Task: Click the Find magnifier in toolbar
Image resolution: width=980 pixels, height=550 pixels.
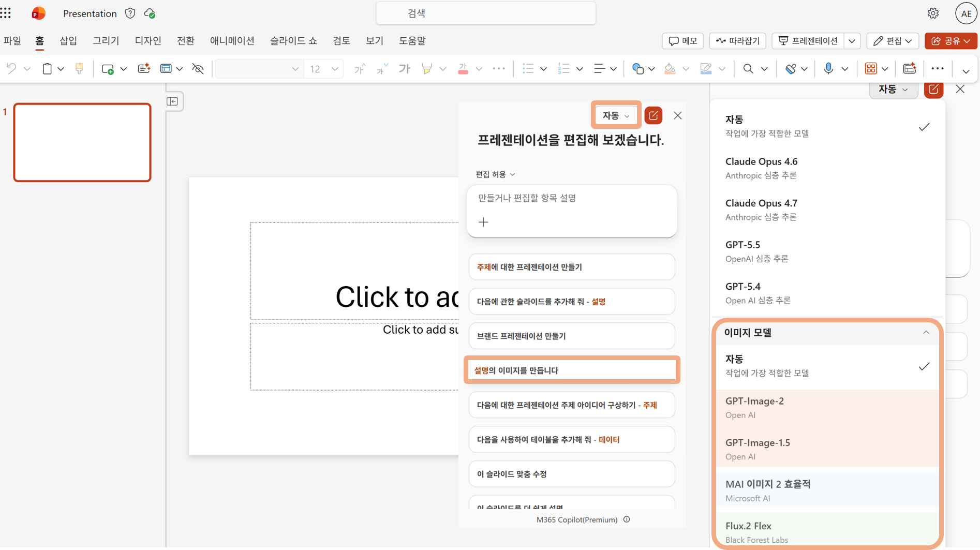Action: coord(748,68)
